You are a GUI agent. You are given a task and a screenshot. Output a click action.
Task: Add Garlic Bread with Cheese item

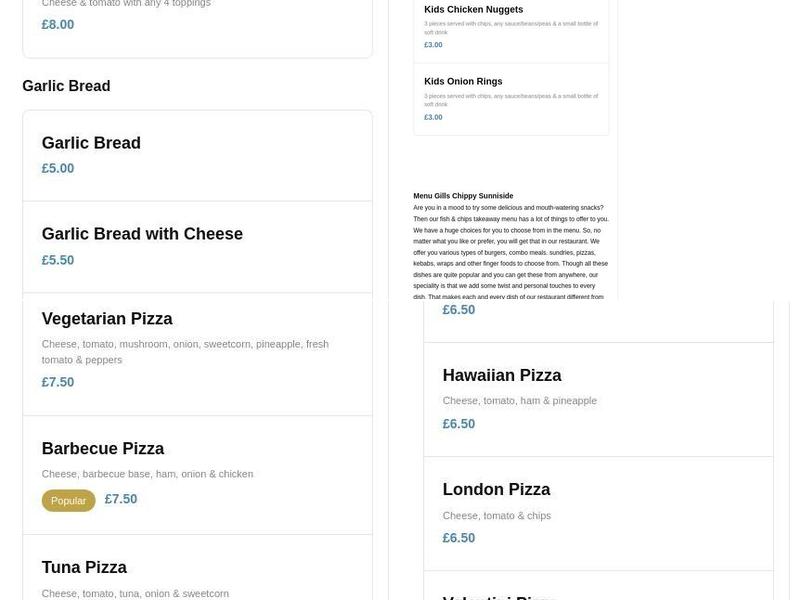point(142,234)
